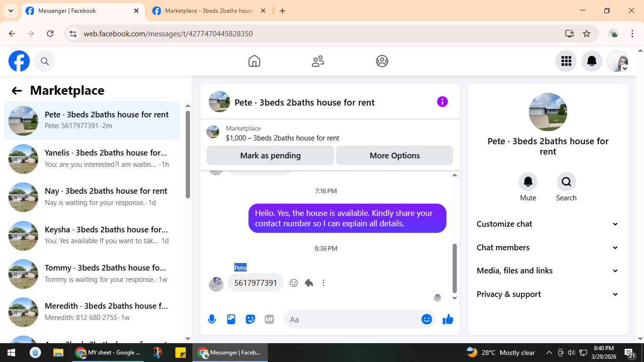Click the phone number 5617977391 message

click(x=256, y=283)
